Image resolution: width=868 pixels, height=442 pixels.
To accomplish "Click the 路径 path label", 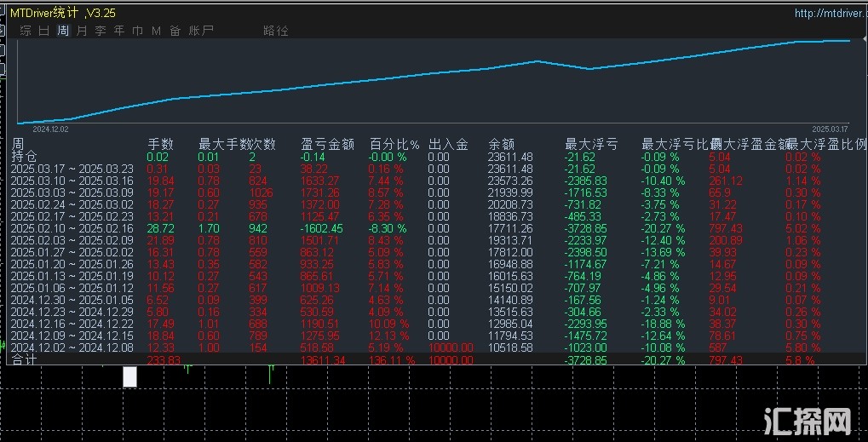I will click(x=276, y=31).
